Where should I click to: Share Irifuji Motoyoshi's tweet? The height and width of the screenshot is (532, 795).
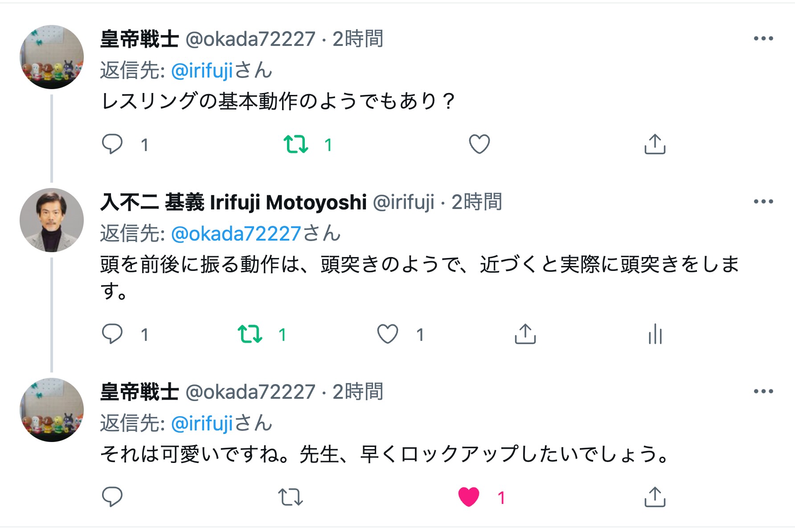click(525, 334)
